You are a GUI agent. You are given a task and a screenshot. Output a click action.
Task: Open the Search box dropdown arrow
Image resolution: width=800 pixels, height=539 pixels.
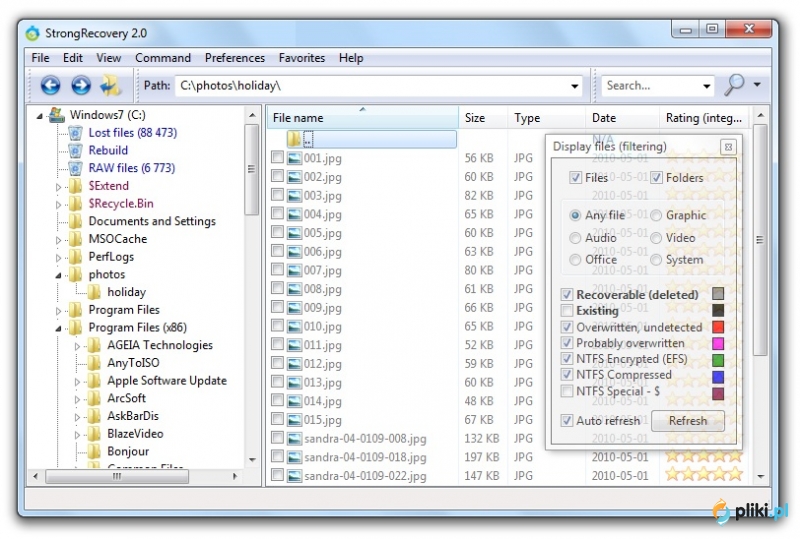tap(706, 86)
